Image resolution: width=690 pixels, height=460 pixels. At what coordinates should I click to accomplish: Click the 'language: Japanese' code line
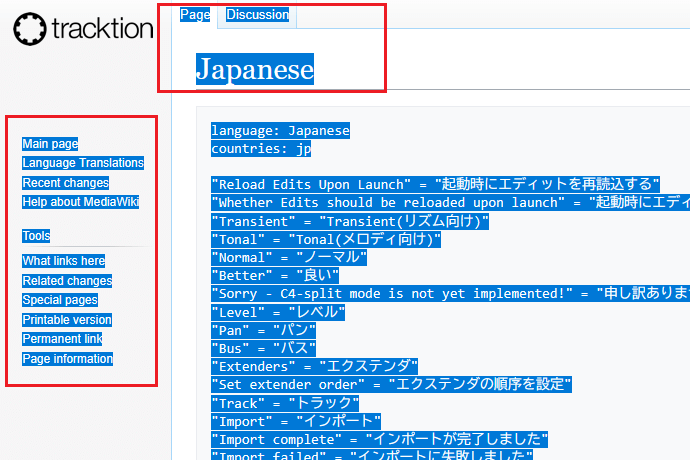(280, 131)
